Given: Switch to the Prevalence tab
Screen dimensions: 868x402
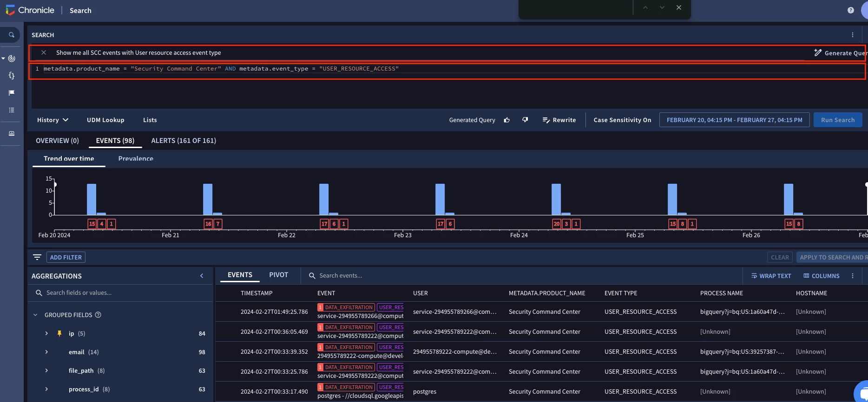Looking at the screenshot, I should pos(136,158).
